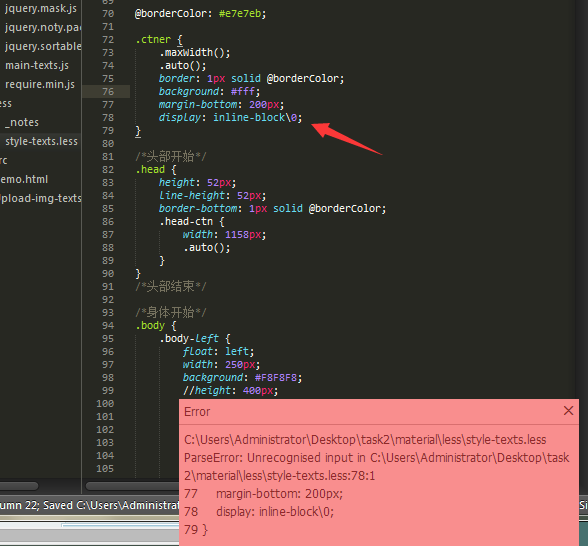Close the Error popup

[x=568, y=411]
